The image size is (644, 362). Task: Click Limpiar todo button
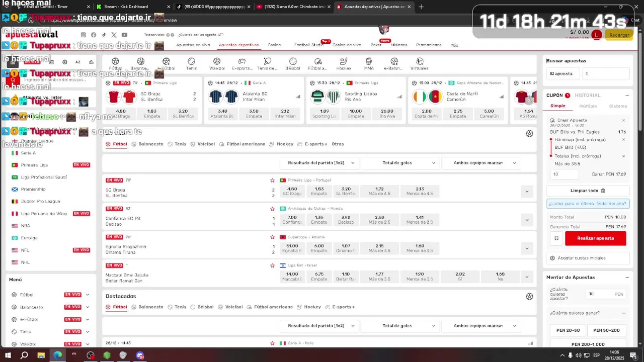588,191
